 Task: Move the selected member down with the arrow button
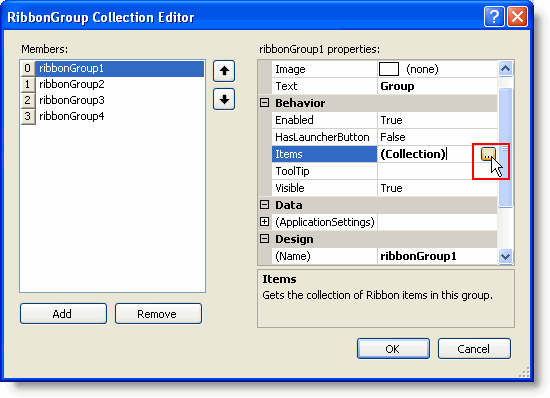tap(224, 99)
